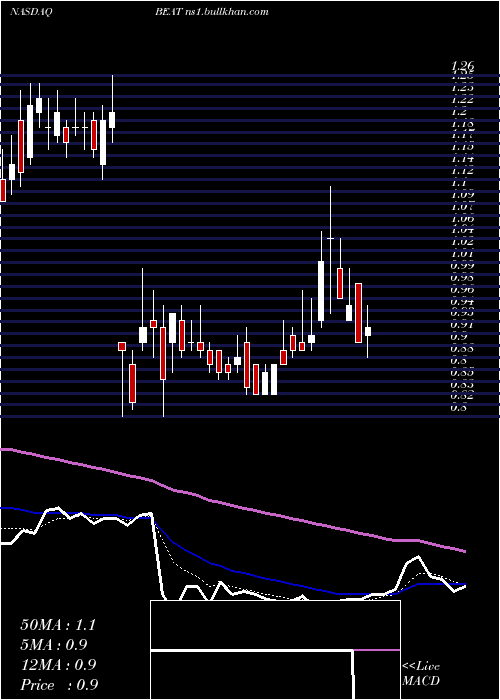Click the 12MA : 0.9 readout

[58, 665]
